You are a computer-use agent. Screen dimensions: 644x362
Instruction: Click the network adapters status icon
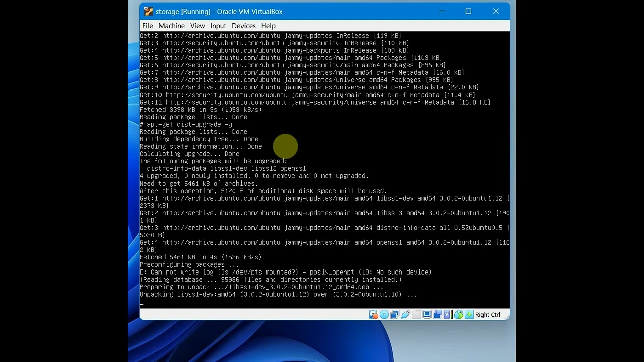point(395,315)
